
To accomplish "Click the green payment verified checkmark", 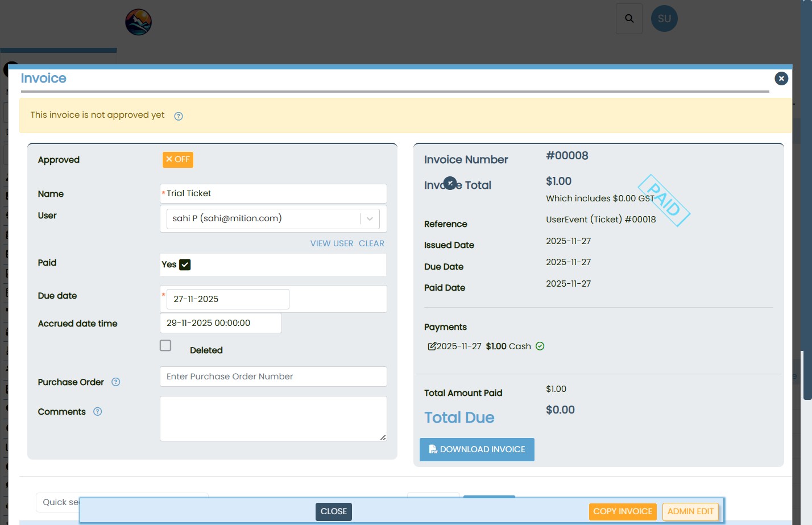I will 540,346.
